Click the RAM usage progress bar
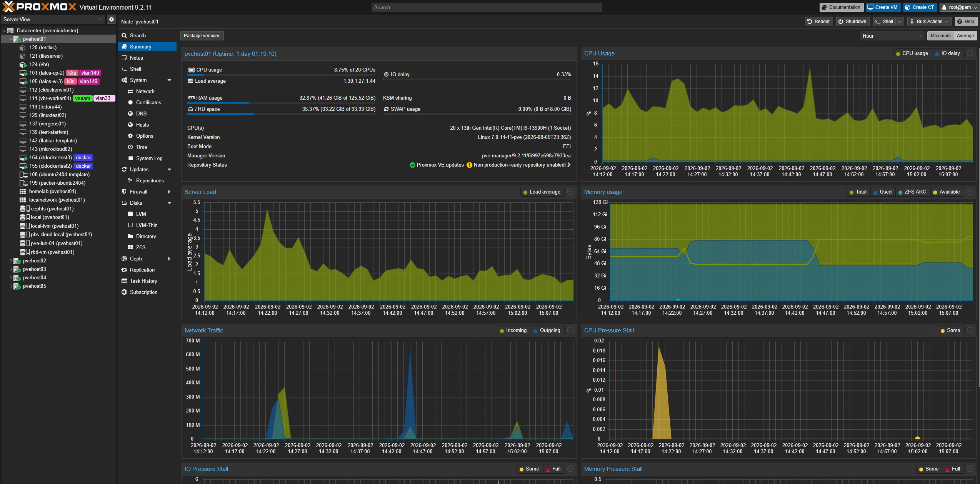The width and height of the screenshot is (980, 484). pos(282,103)
